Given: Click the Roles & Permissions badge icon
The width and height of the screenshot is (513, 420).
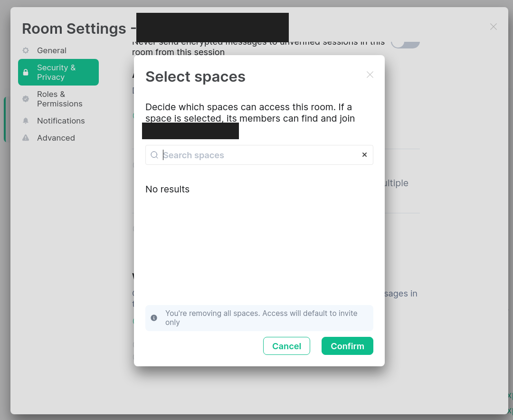Looking at the screenshot, I should 26,99.
